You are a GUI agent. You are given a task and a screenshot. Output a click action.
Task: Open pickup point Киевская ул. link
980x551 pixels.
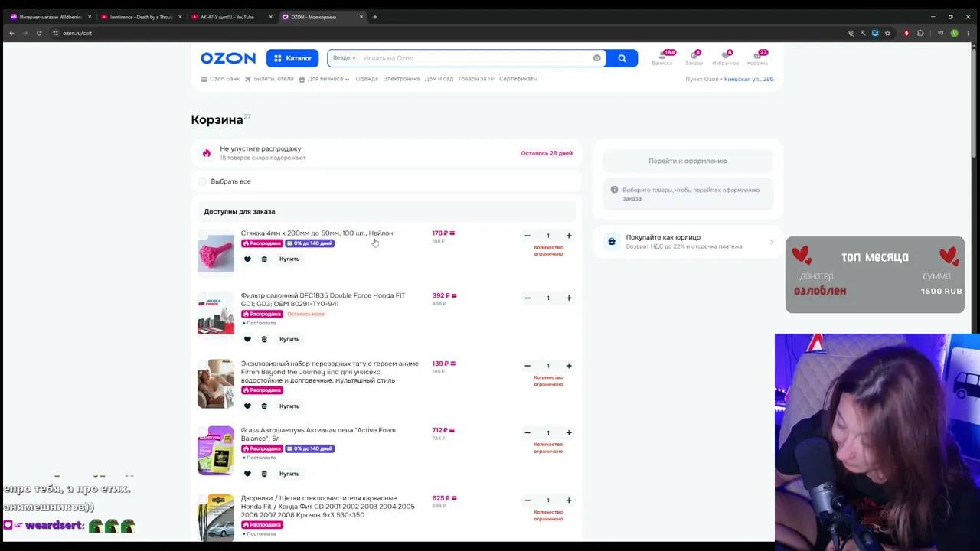click(x=749, y=79)
